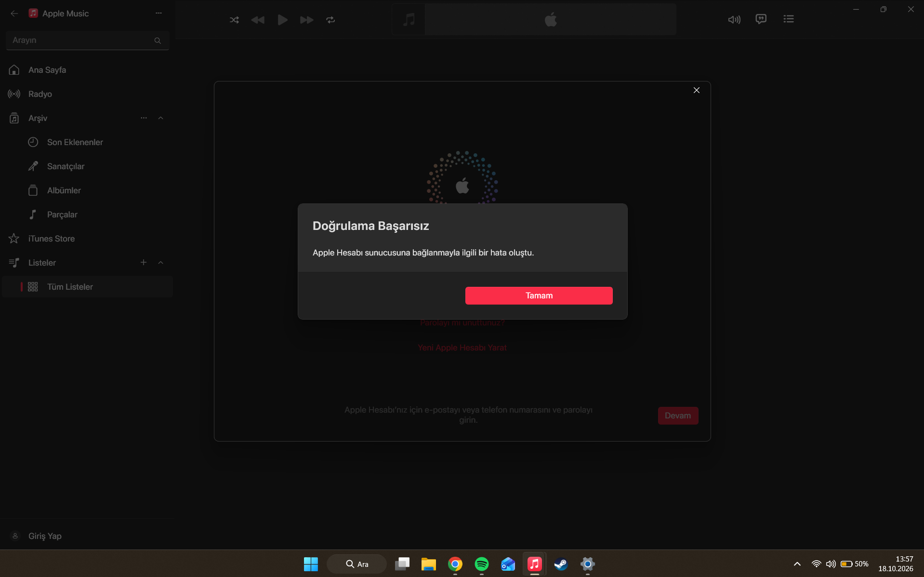
Task: Open the lyrics speech bubble icon
Action: [761, 19]
